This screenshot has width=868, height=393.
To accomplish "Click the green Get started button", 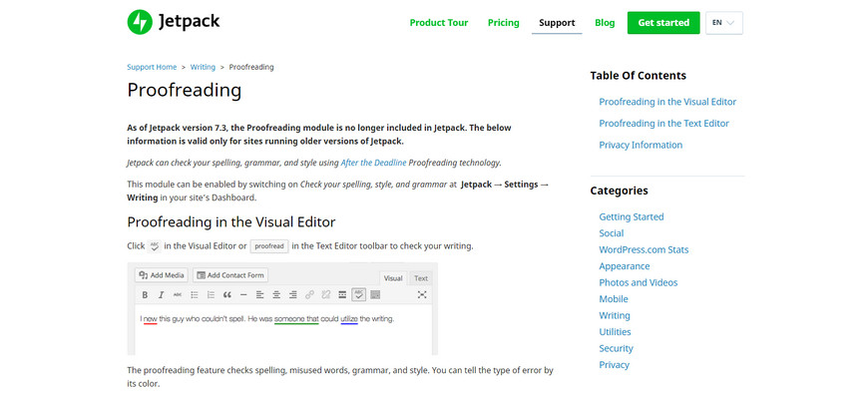I will click(663, 23).
